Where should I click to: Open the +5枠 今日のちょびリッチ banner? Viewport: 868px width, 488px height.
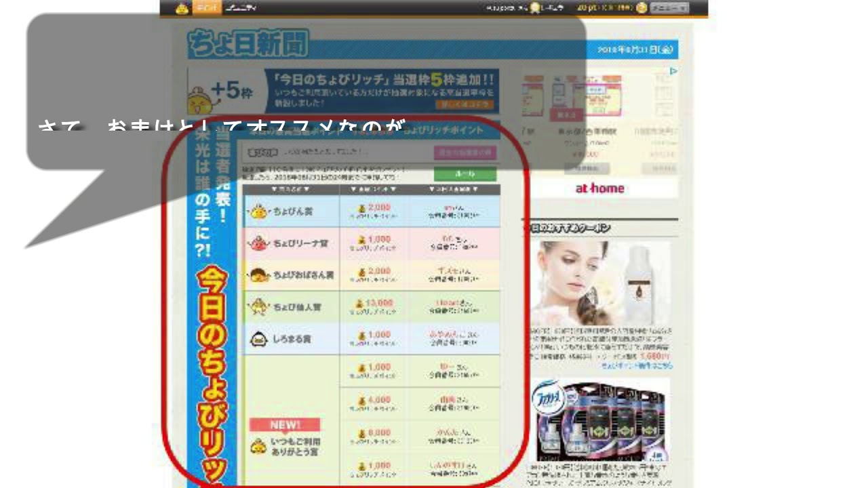point(343,90)
